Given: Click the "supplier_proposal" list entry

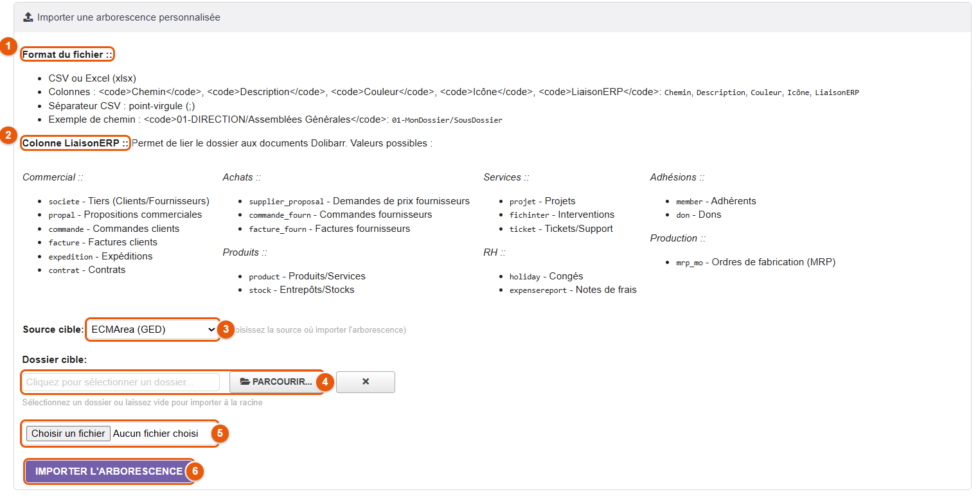Looking at the screenshot, I should [x=360, y=201].
